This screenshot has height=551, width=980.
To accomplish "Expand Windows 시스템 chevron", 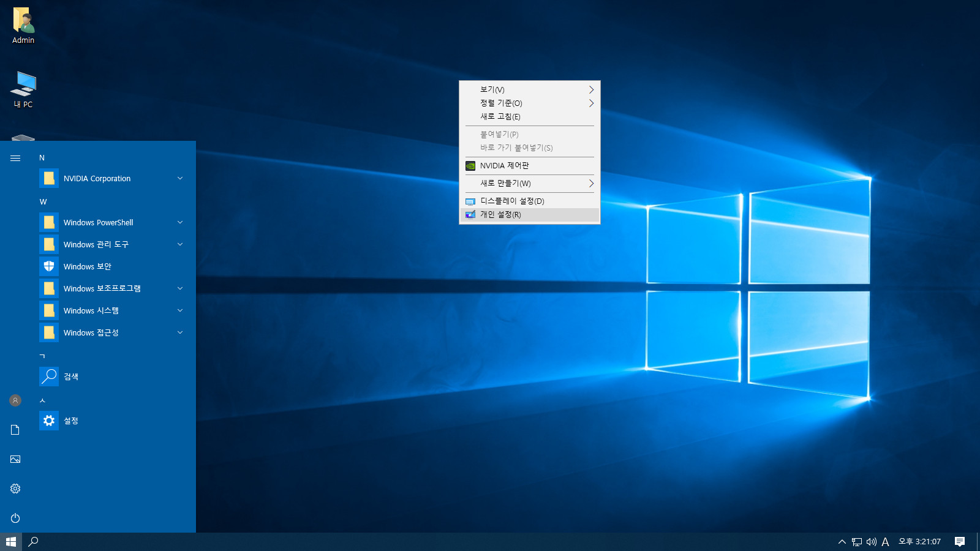I will point(180,310).
